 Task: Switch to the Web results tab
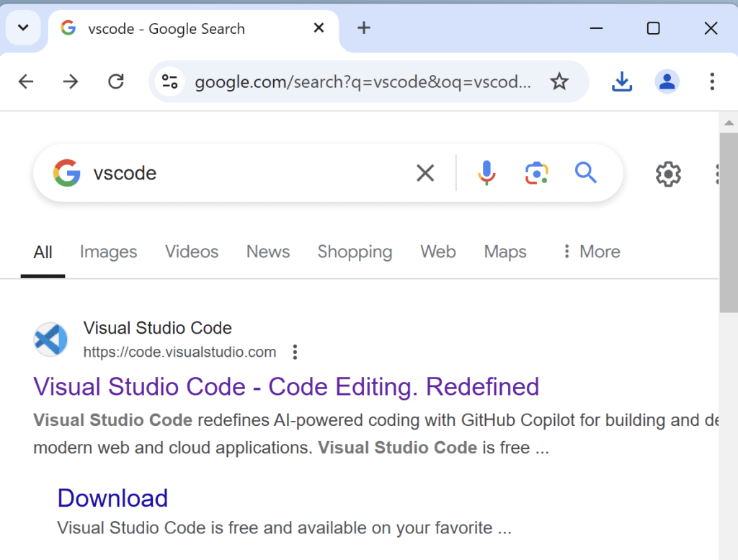pos(438,252)
